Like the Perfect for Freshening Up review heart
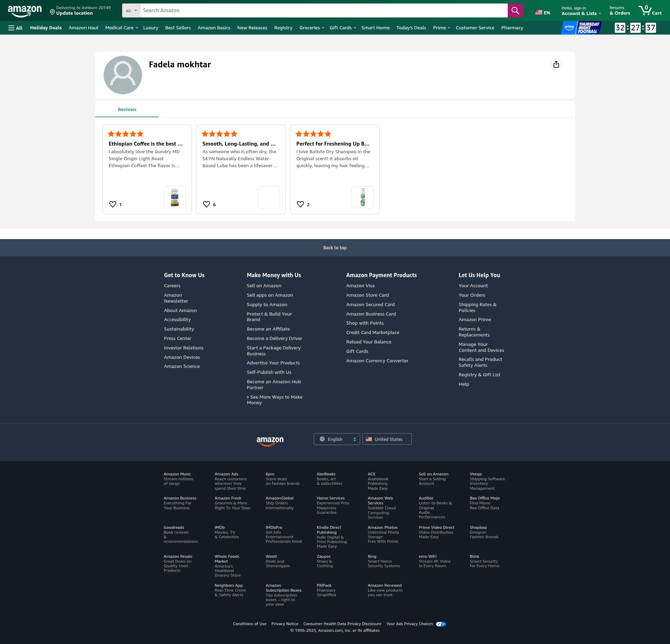670x644 pixels. pos(300,205)
